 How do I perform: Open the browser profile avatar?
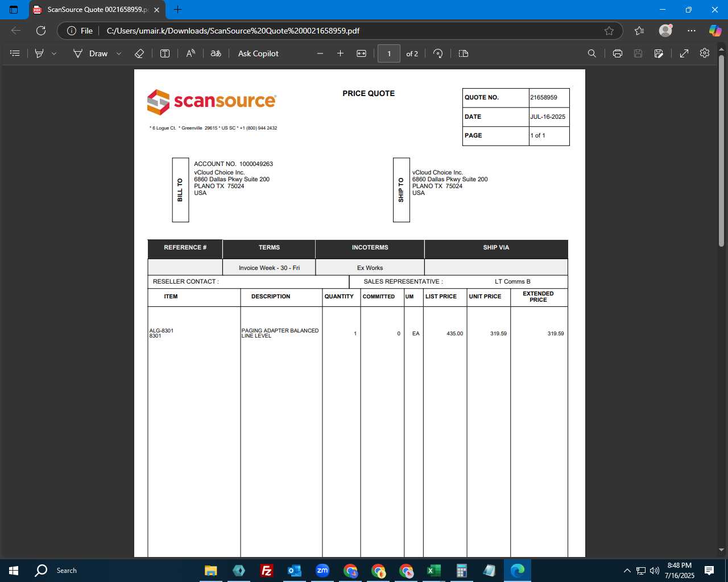click(x=665, y=30)
